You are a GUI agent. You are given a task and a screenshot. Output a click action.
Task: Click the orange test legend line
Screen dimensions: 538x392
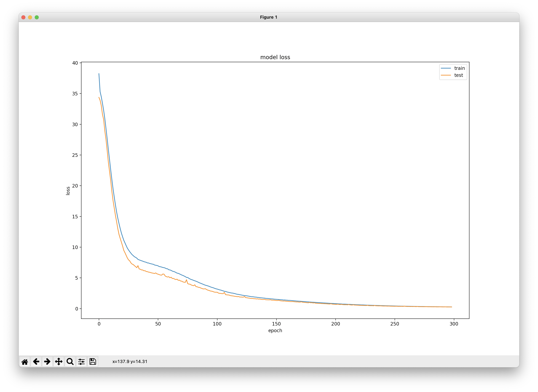click(x=446, y=75)
